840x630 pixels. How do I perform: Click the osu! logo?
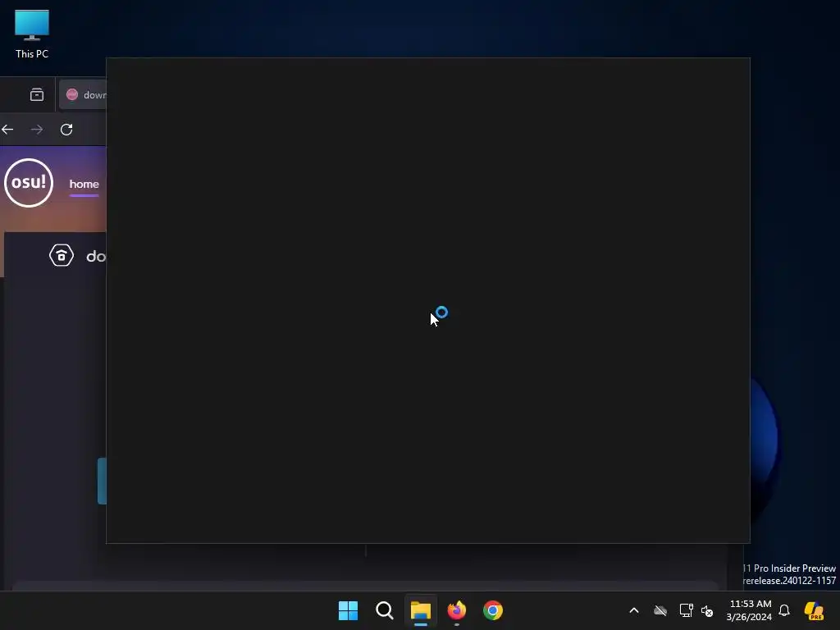point(29,183)
